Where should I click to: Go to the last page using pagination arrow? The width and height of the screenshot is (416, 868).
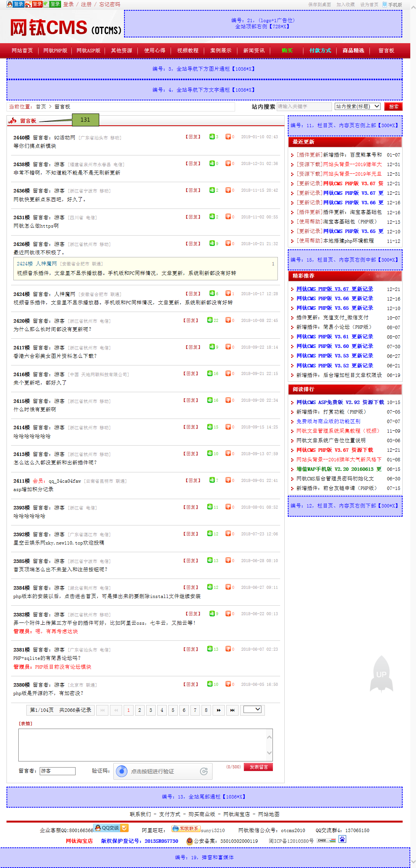coord(232,710)
